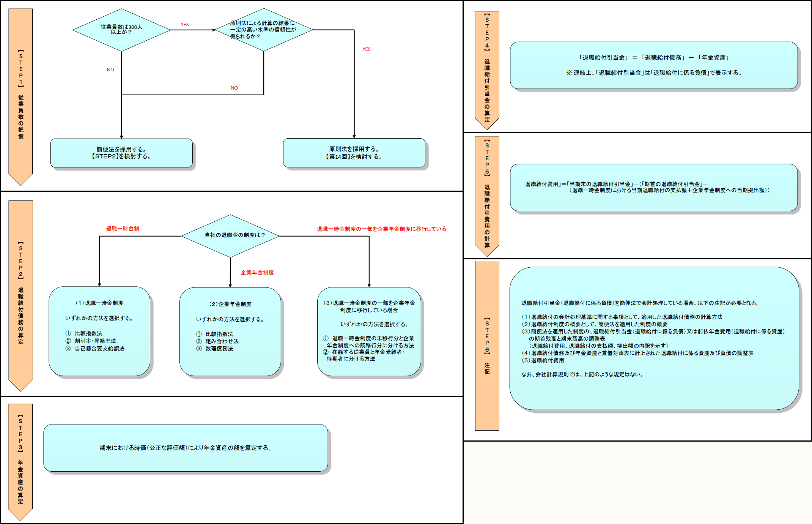Click the 退職給付費用 formula box
The width and height of the screenshot is (812, 524).
(x=653, y=187)
